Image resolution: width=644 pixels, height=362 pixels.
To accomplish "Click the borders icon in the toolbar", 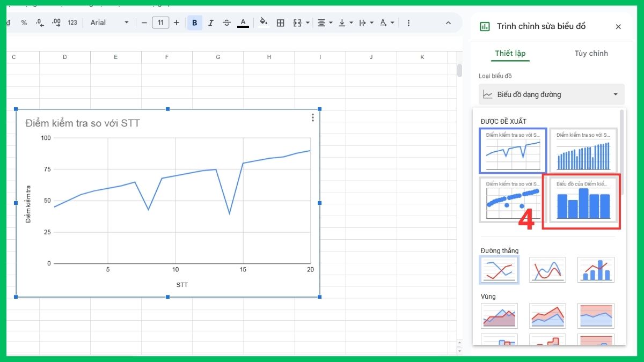I will [x=280, y=23].
